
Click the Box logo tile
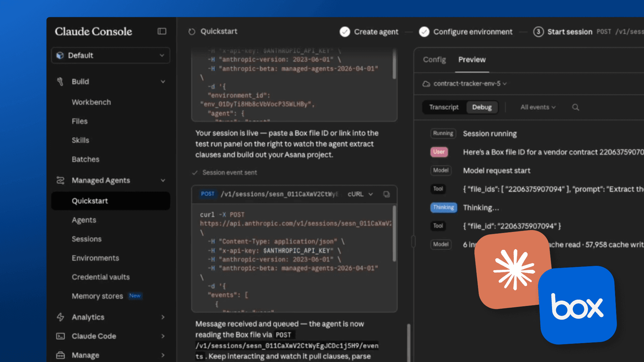tap(578, 305)
